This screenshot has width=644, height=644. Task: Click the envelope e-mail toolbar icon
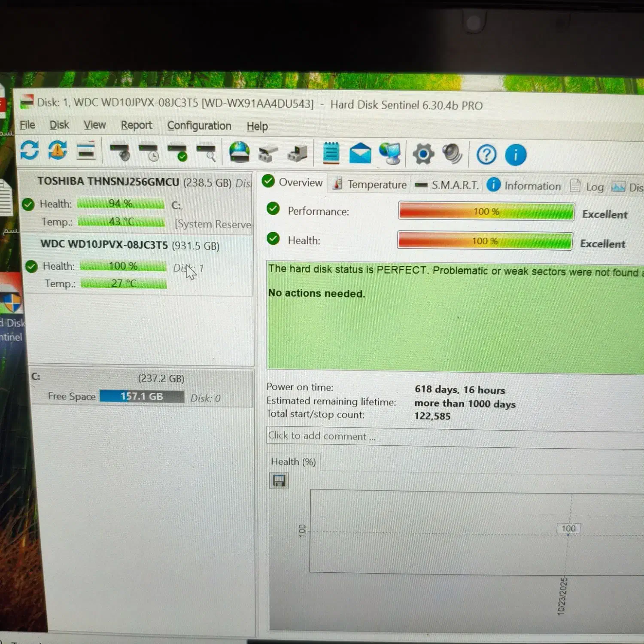pyautogui.click(x=360, y=153)
